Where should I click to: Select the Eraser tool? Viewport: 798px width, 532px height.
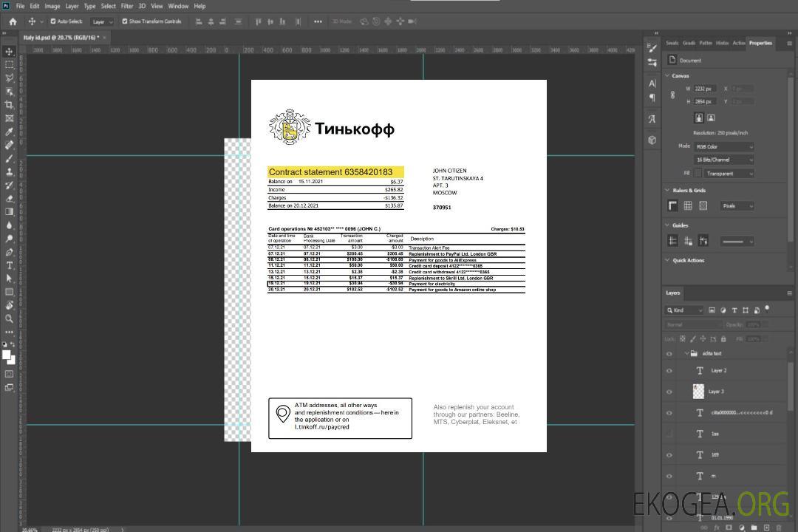[x=9, y=199]
